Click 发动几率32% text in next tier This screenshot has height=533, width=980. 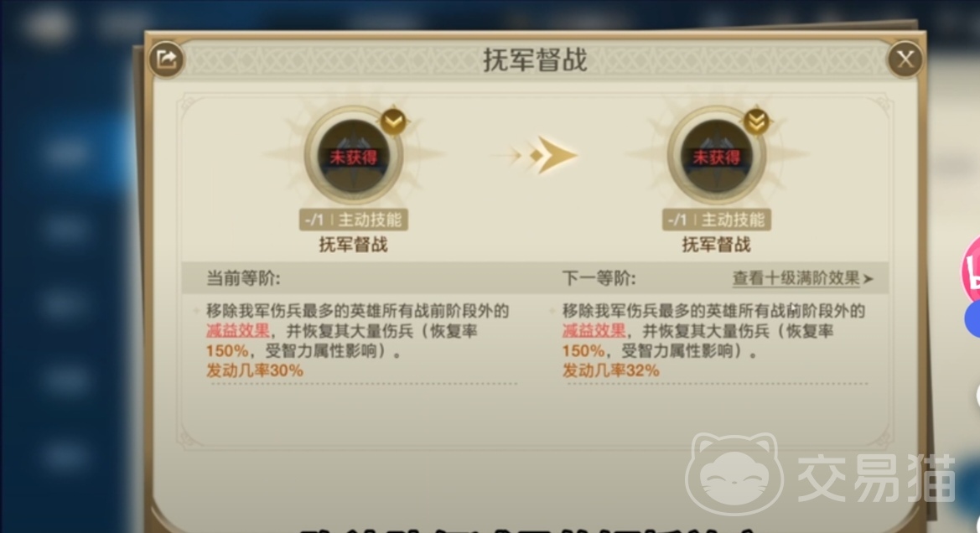(x=610, y=370)
